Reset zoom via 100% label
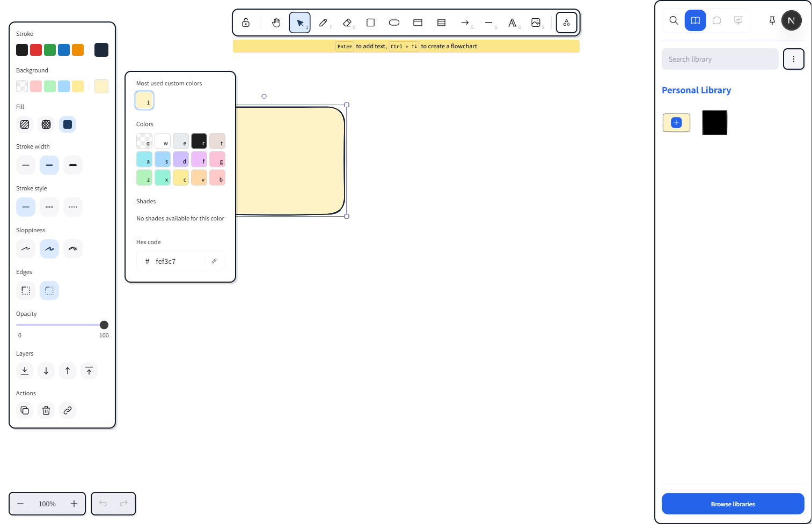This screenshot has height=524, width=812. (x=47, y=504)
